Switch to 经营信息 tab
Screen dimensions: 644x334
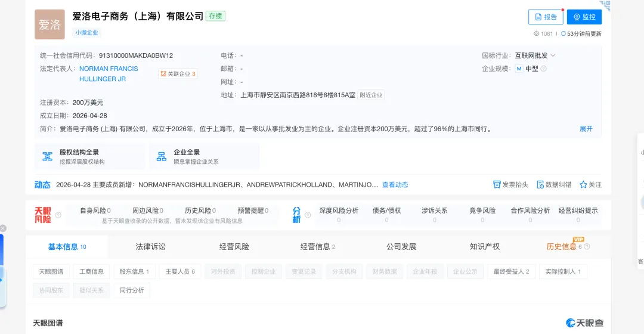point(317,247)
